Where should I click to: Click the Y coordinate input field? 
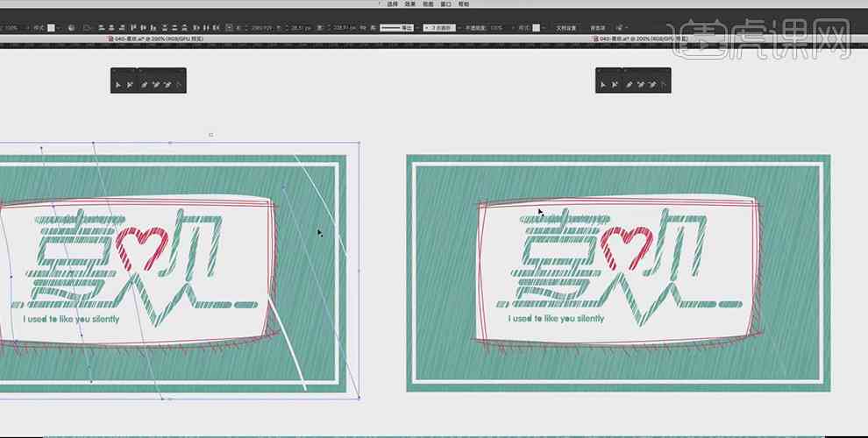tap(301, 28)
